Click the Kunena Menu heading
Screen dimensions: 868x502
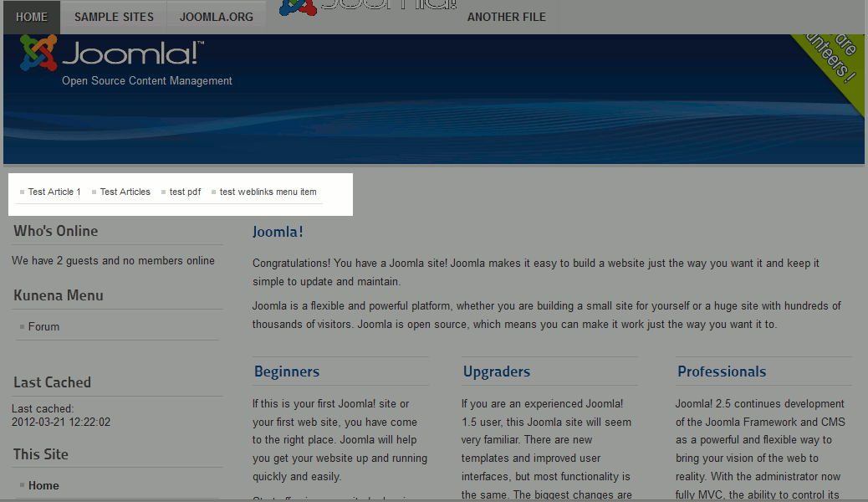coord(59,295)
